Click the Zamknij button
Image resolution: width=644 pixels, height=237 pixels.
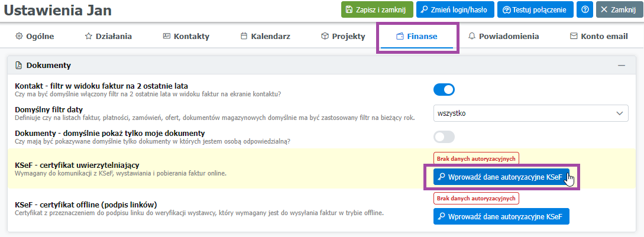coord(619,10)
